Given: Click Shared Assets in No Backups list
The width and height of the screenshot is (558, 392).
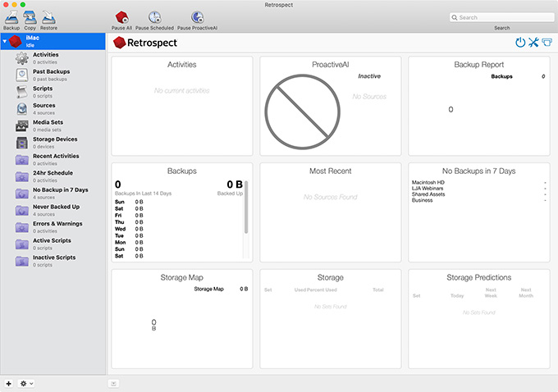Looking at the screenshot, I should tap(428, 194).
